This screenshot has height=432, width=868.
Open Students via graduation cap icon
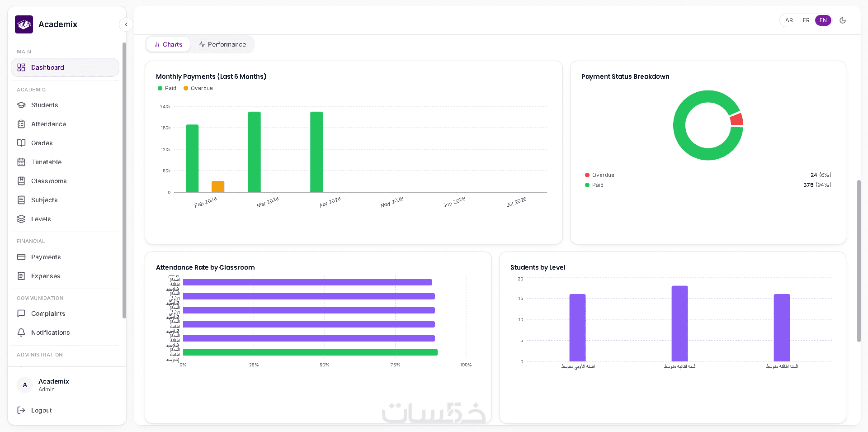(21, 105)
